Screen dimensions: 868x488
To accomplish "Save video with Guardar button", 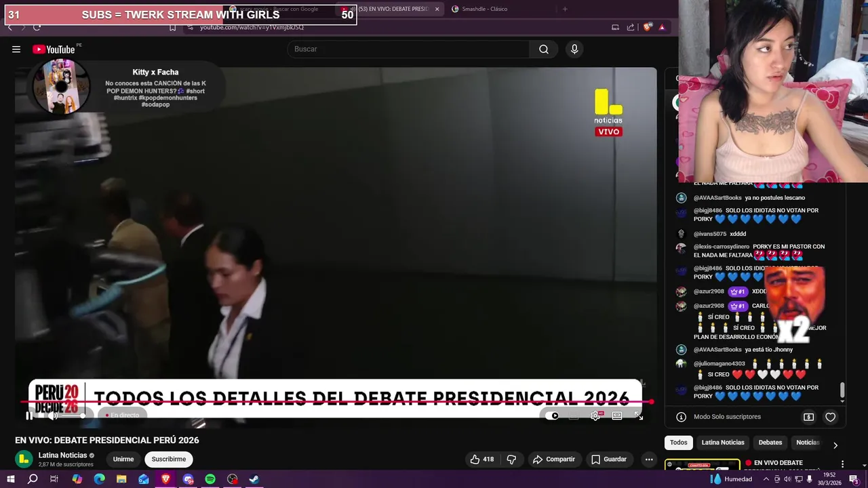I will (608, 459).
